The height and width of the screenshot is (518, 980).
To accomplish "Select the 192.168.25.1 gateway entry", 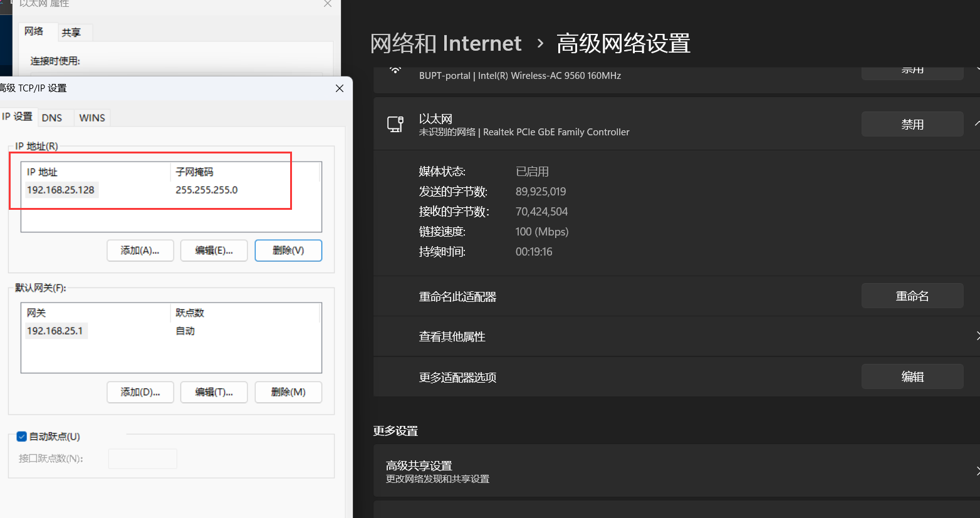I will [x=55, y=331].
